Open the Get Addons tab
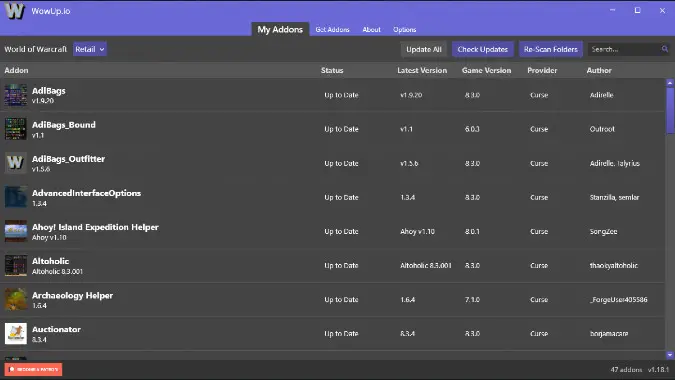Image resolution: width=675 pixels, height=380 pixels. (332, 30)
